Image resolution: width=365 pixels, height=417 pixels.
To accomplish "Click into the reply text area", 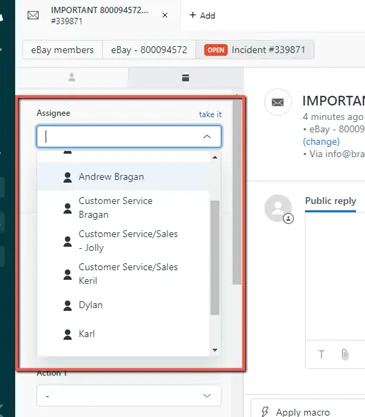I will coord(335,277).
